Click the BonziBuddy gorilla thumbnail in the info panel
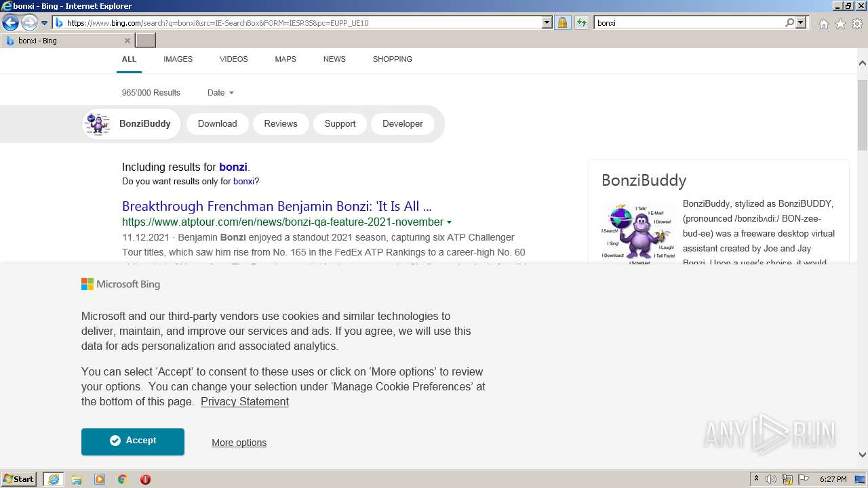This screenshot has width=868, height=488. [639, 234]
